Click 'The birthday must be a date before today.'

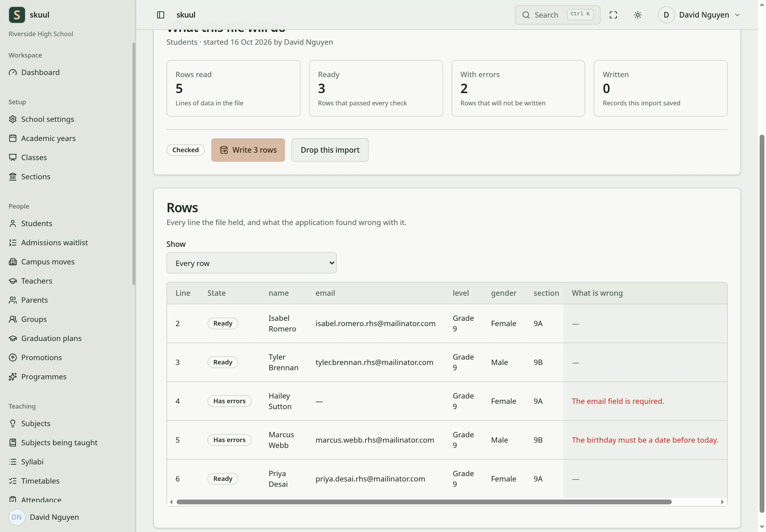pos(645,440)
